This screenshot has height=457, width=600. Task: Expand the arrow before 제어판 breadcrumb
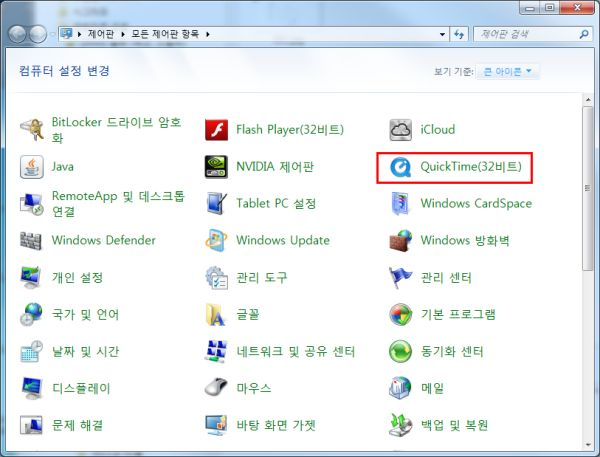click(x=80, y=34)
